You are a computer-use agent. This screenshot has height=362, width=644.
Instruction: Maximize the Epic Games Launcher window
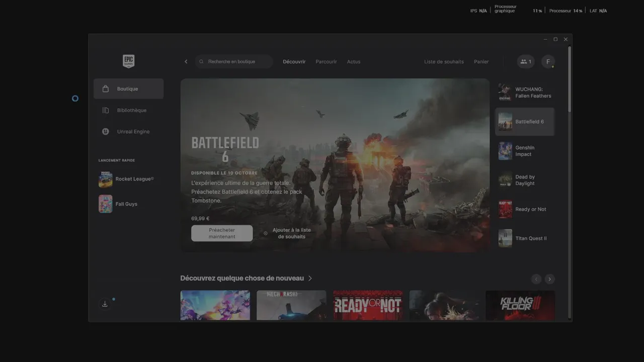(x=555, y=39)
